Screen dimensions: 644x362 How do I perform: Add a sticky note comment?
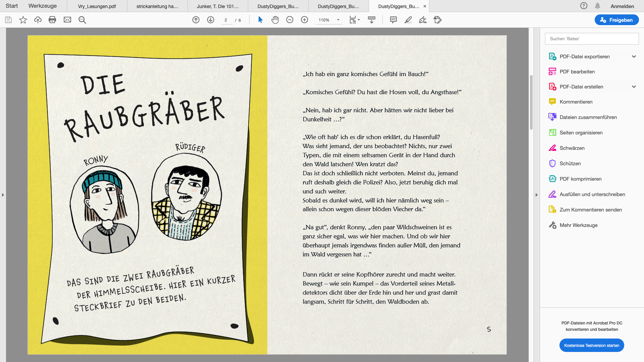click(x=393, y=20)
